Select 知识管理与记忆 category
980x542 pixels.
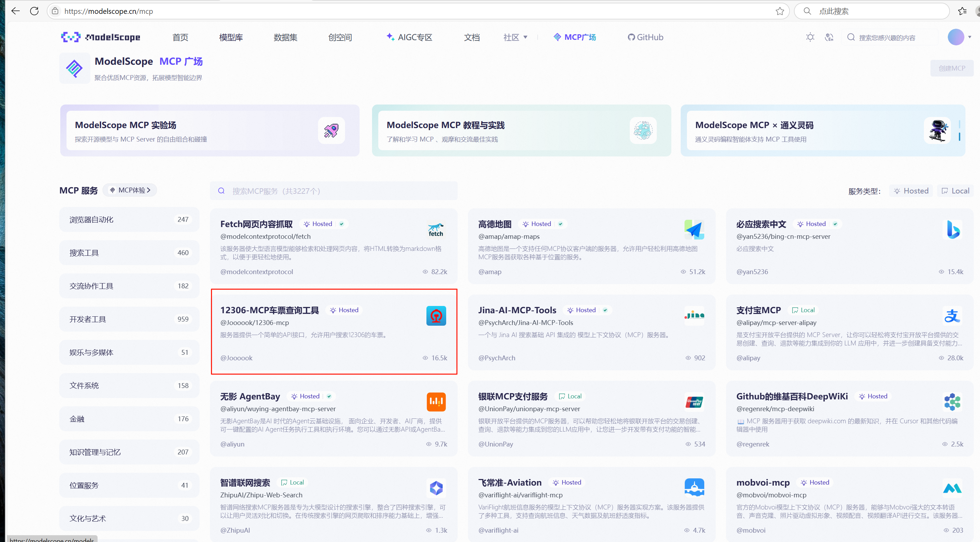coord(129,452)
